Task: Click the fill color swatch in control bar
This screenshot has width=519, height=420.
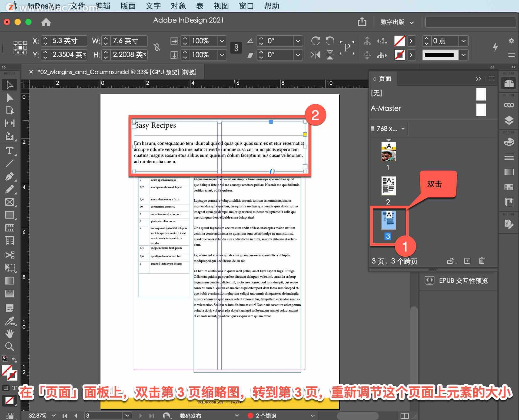Action: point(400,41)
